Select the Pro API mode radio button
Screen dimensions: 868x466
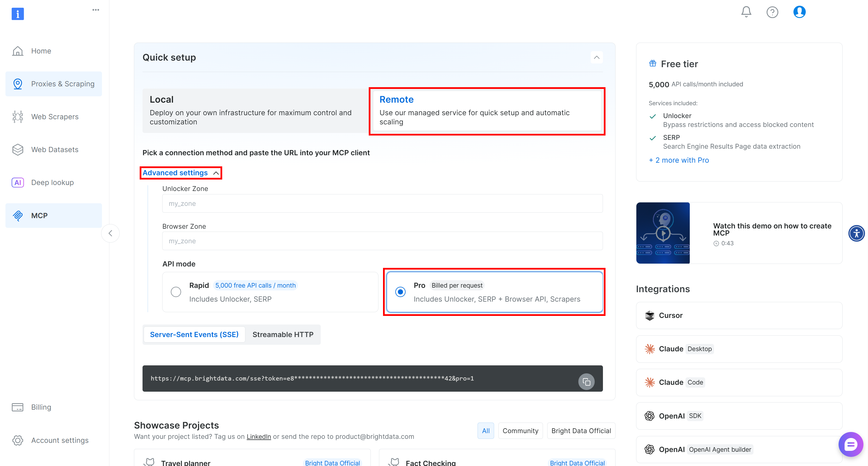point(400,292)
